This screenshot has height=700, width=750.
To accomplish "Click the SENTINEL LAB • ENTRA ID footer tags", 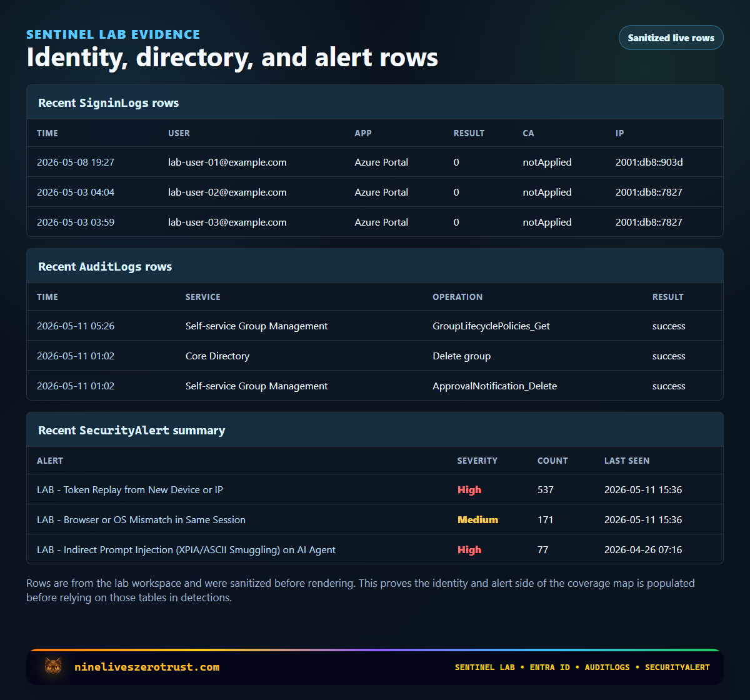I will click(582, 667).
